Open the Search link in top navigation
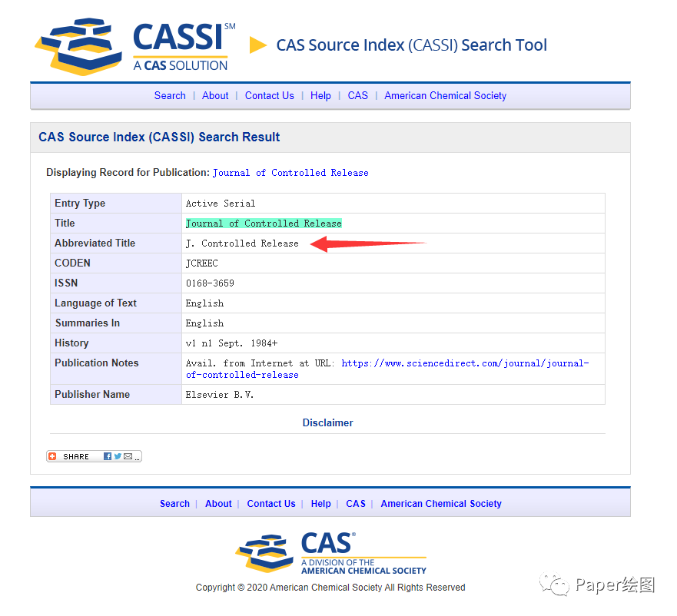Screen dimensions: 677x616 pyautogui.click(x=170, y=96)
